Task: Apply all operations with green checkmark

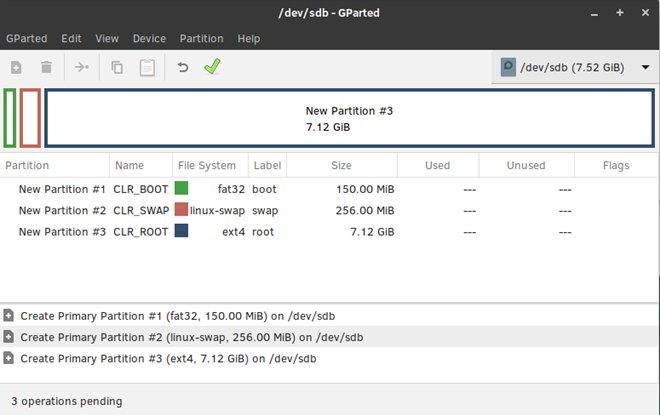Action: tap(212, 67)
